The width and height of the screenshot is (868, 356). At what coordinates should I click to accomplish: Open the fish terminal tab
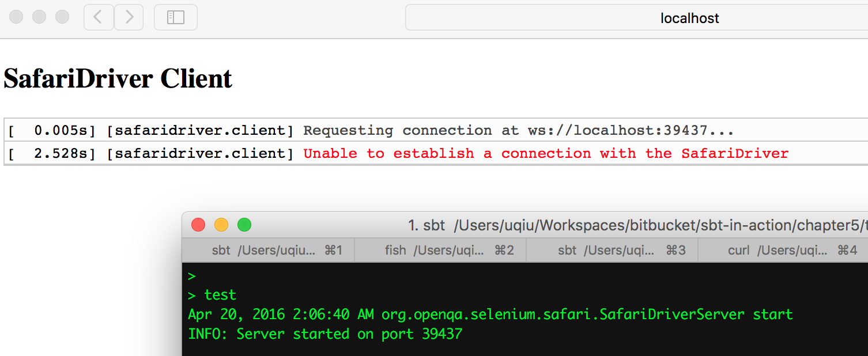[x=440, y=251]
